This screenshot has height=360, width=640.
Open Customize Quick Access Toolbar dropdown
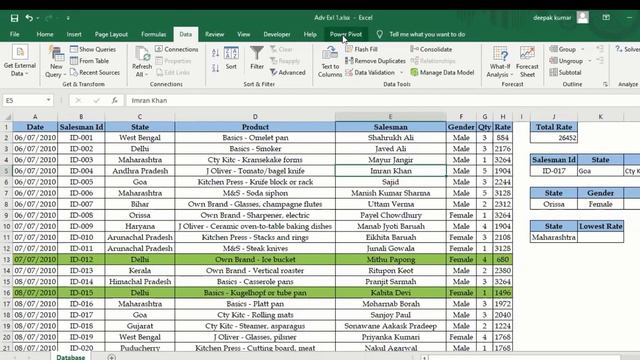point(68,18)
